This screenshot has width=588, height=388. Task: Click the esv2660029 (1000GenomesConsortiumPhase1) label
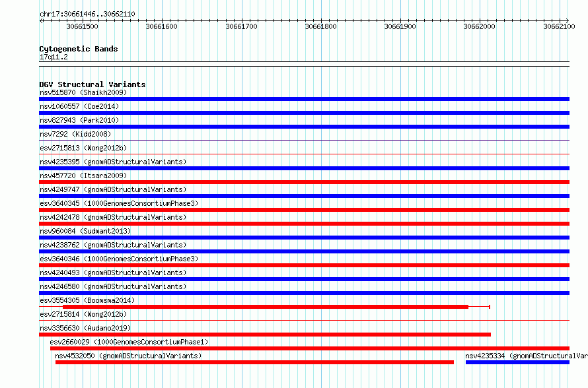(129, 342)
